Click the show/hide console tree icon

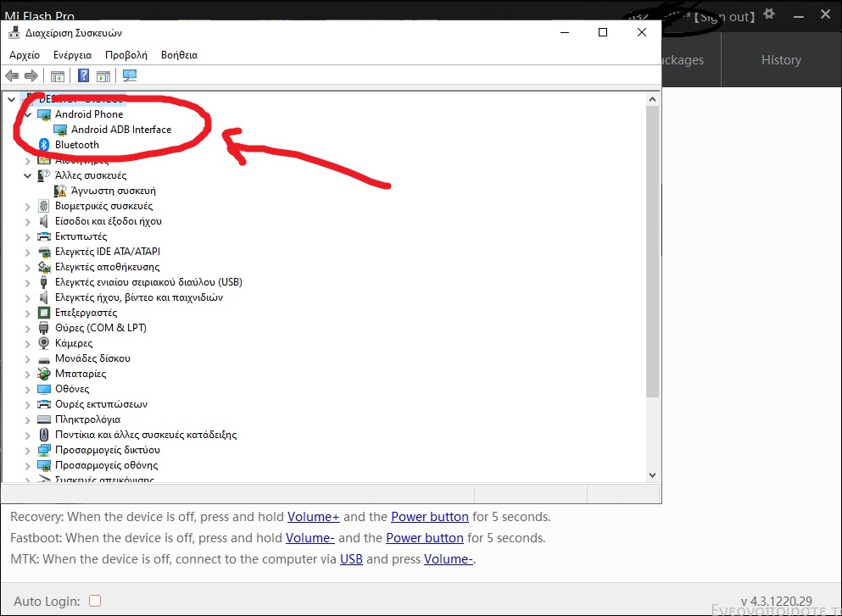[58, 75]
